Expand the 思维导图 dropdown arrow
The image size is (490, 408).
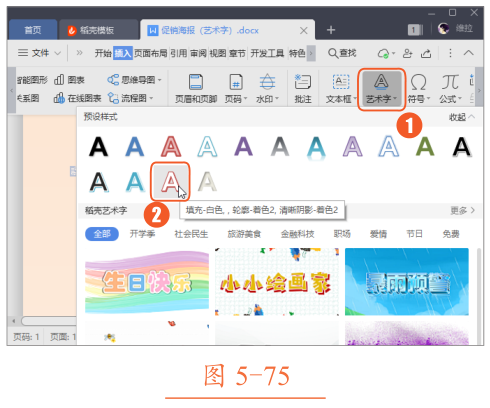(x=159, y=80)
